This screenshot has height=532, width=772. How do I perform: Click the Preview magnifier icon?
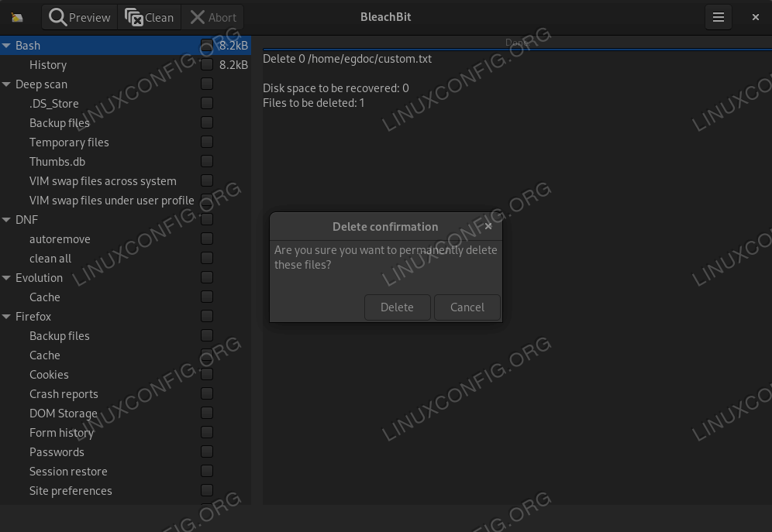coord(57,17)
